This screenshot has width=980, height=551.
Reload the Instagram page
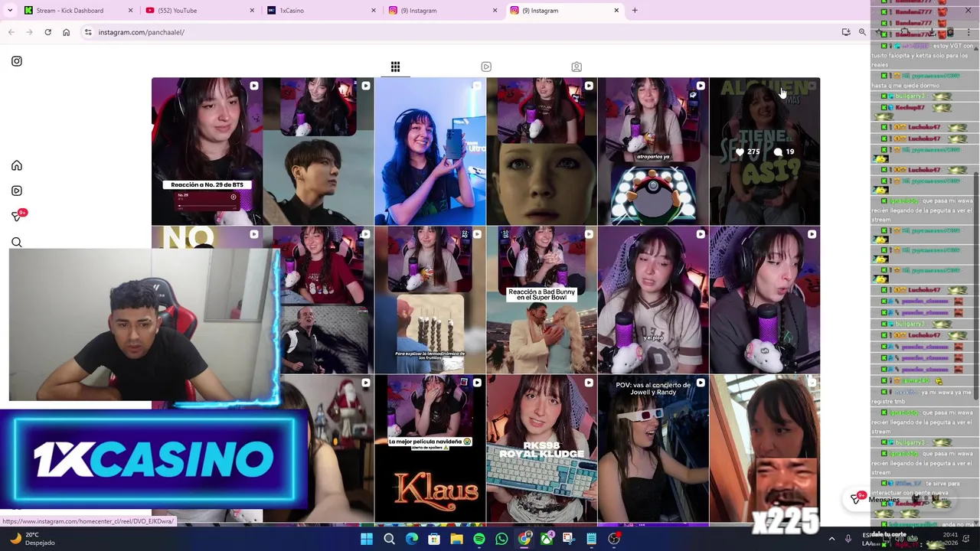pyautogui.click(x=47, y=32)
